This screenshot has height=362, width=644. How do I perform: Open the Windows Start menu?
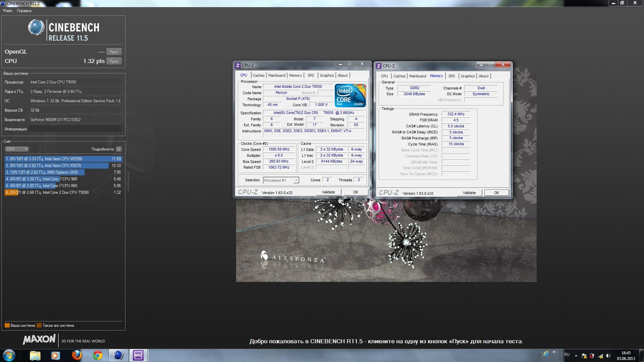[x=9, y=355]
